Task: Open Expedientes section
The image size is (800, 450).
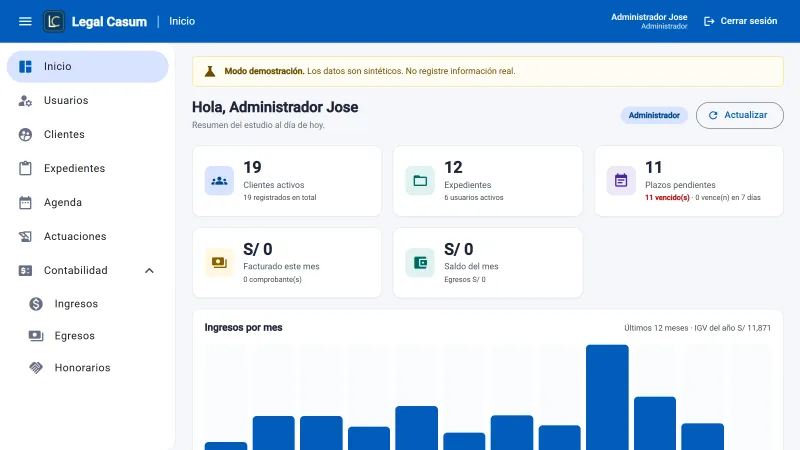Action: 88,168
